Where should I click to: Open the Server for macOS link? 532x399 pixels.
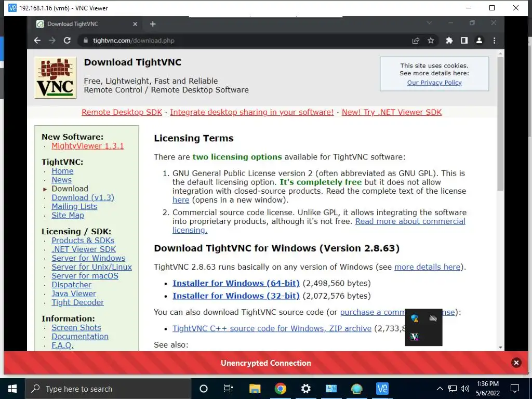click(x=85, y=276)
